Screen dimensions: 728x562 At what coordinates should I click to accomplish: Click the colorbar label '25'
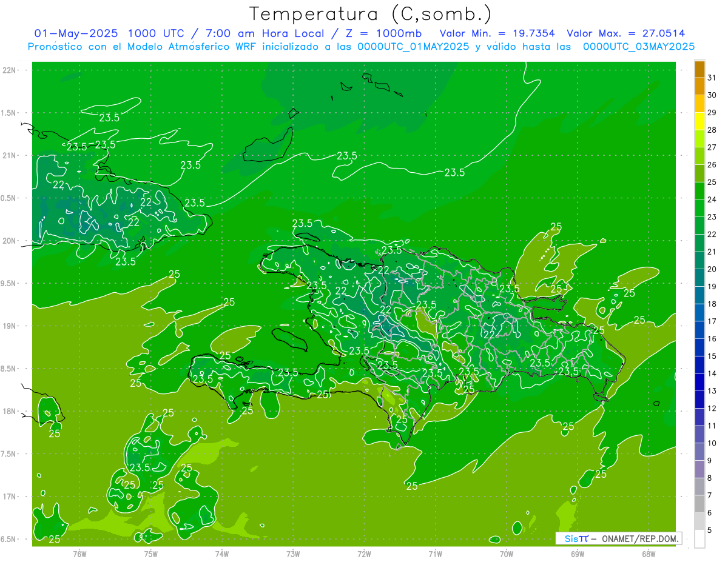712,182
